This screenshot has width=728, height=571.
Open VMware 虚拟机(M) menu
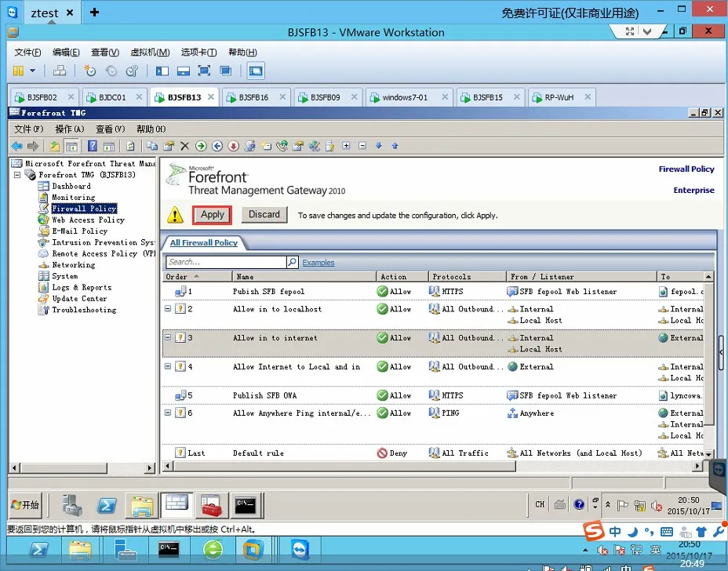(x=150, y=52)
